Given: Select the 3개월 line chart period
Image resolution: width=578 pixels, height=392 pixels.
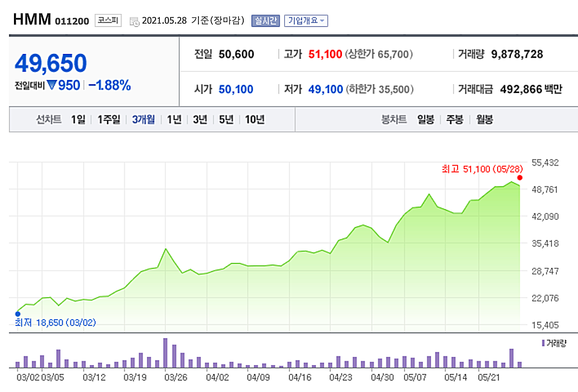Looking at the screenshot, I should [x=144, y=119].
